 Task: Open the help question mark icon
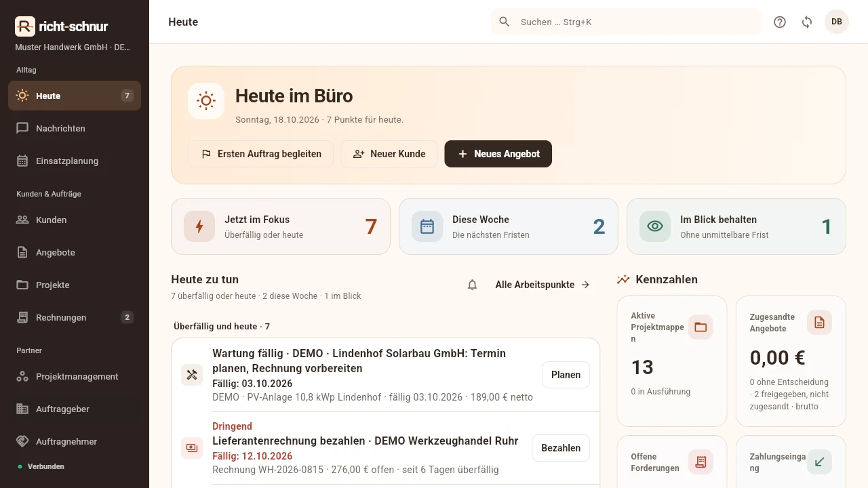[780, 22]
